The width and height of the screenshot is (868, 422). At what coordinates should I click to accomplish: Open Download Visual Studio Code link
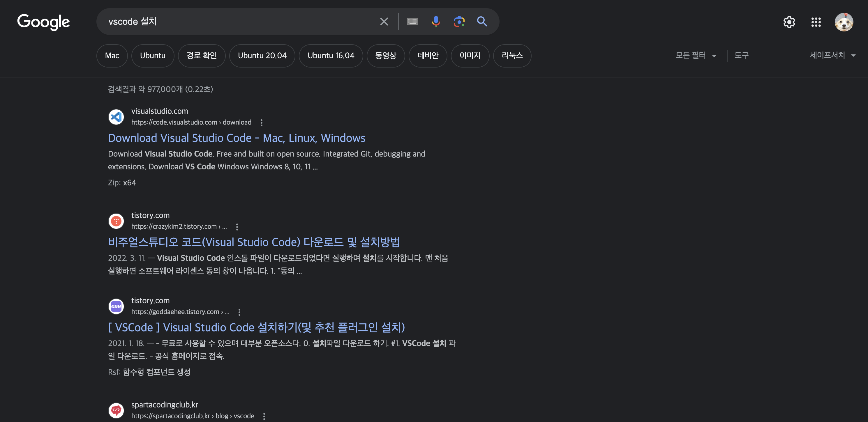click(237, 138)
